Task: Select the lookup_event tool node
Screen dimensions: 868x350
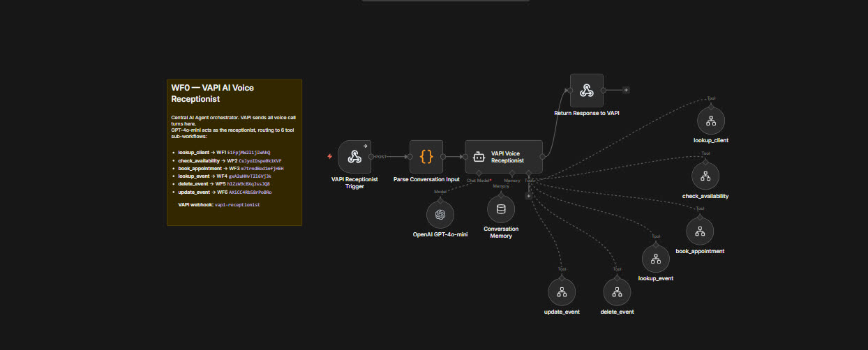Action: point(656,259)
